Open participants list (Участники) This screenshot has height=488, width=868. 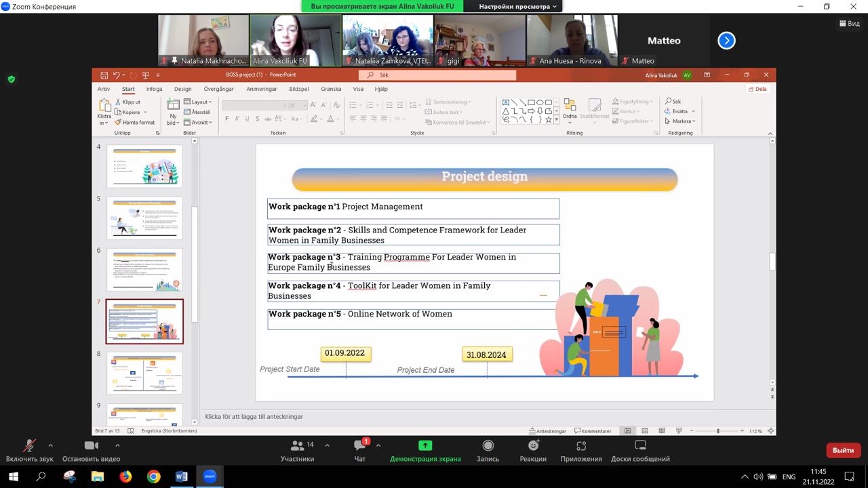tap(297, 446)
